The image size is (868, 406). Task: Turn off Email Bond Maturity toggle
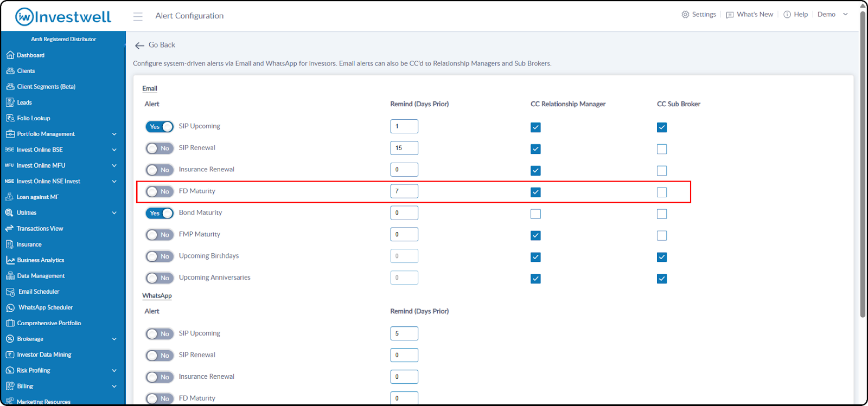click(x=159, y=213)
